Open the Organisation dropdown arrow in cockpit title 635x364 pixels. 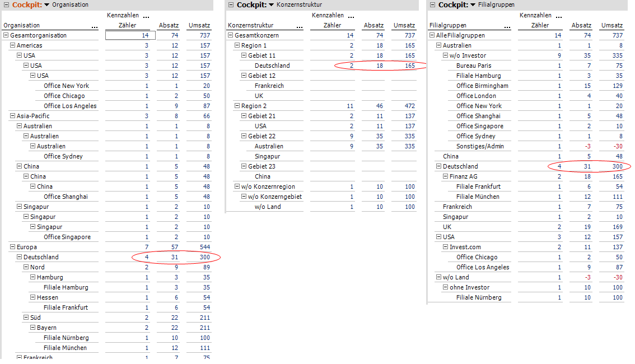pos(47,5)
